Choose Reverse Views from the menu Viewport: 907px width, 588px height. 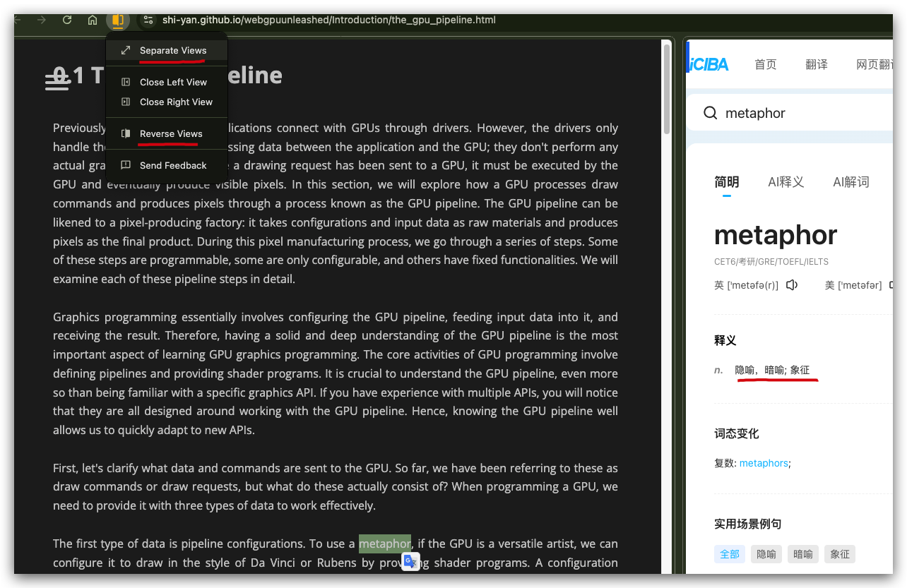click(x=167, y=133)
